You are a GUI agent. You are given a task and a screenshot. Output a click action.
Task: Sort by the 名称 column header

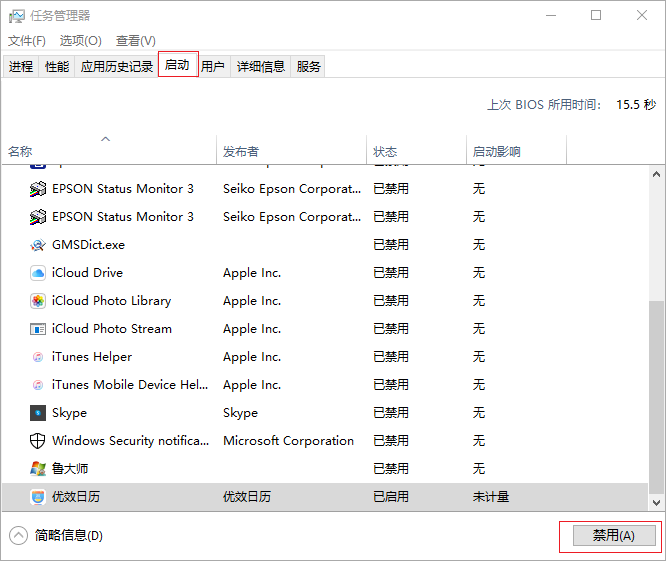click(110, 151)
